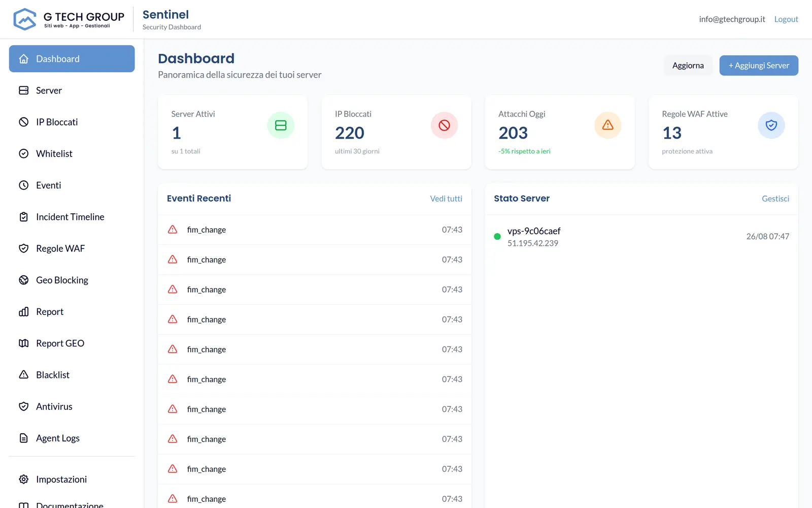Click the Attacchi Oggi value 203

tap(513, 133)
